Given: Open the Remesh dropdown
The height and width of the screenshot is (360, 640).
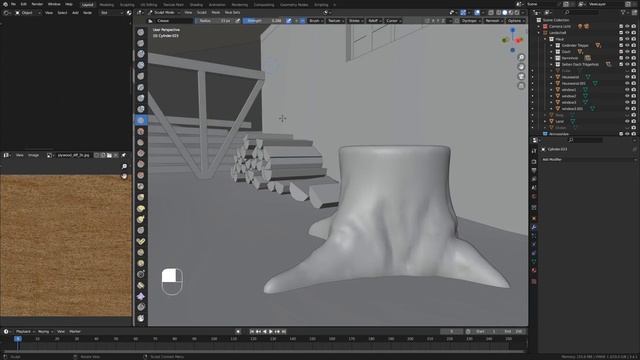Looking at the screenshot, I should pos(493,21).
